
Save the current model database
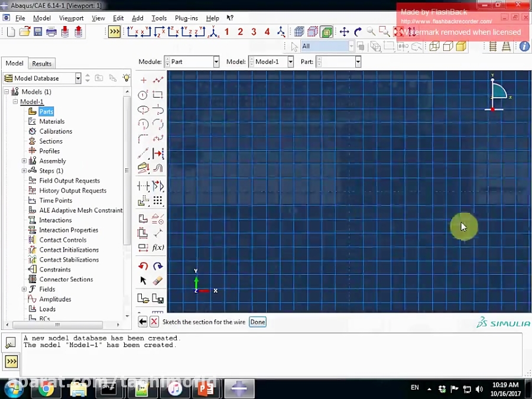[37, 32]
